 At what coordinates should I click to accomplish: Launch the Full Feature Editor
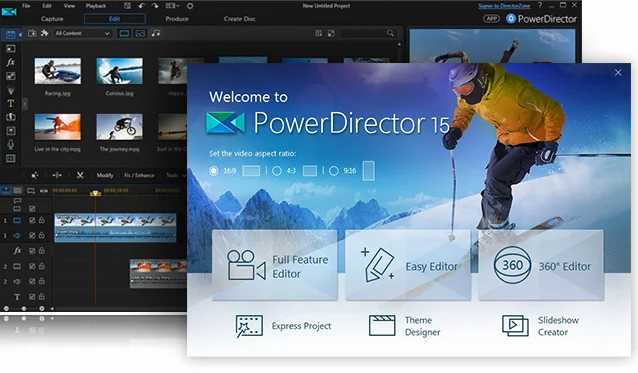(275, 265)
